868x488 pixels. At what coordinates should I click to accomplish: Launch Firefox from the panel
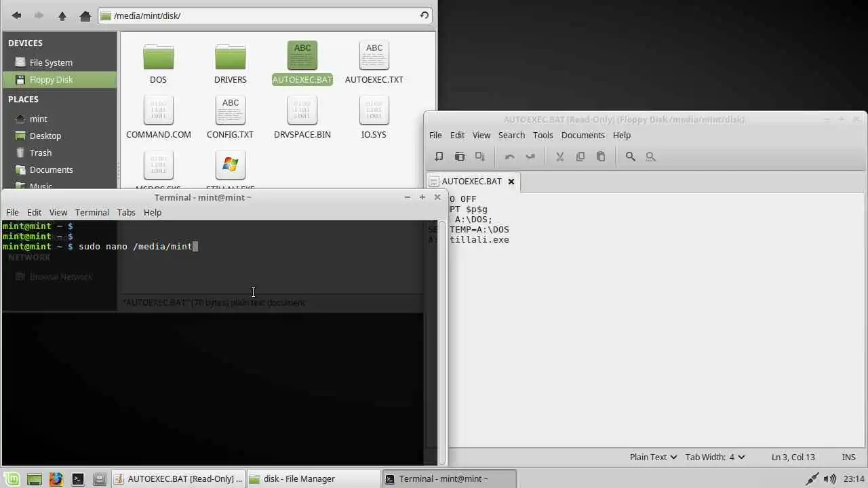pos(56,479)
